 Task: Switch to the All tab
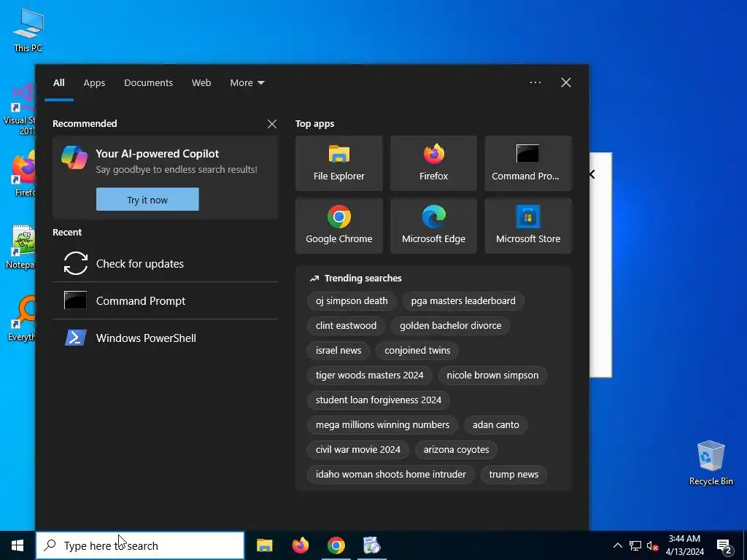58,83
